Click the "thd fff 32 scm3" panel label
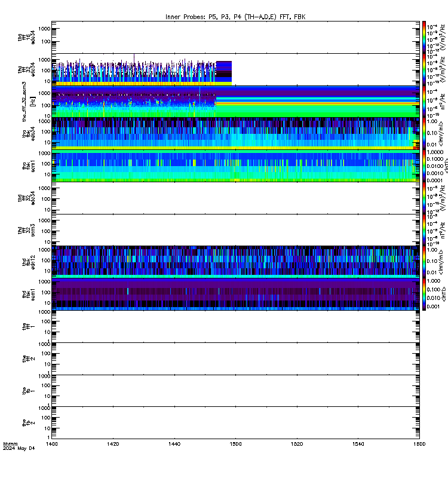Viewport: 448px width, 478px height. tap(26, 230)
